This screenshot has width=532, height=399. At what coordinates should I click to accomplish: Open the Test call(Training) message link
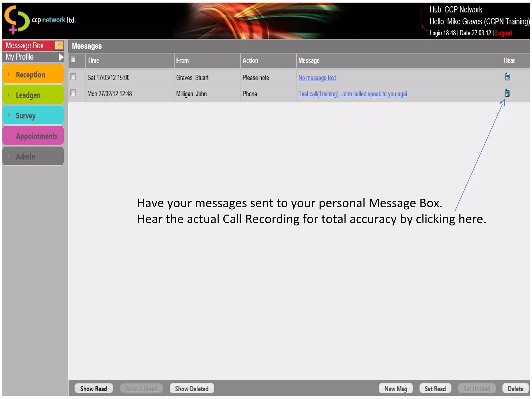(x=352, y=94)
